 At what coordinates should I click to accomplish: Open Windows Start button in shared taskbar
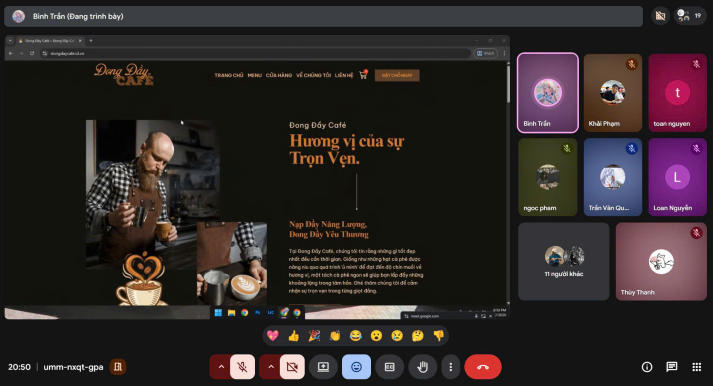coord(218,313)
